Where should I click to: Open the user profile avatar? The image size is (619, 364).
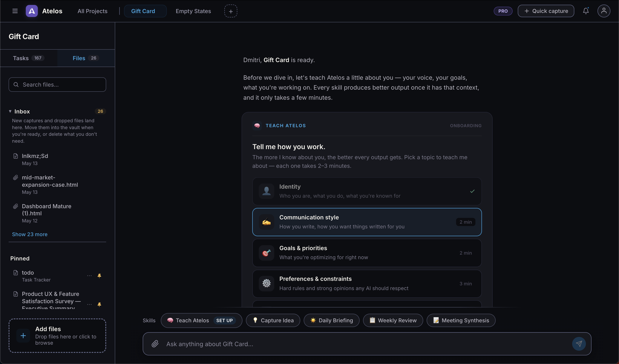pos(604,11)
